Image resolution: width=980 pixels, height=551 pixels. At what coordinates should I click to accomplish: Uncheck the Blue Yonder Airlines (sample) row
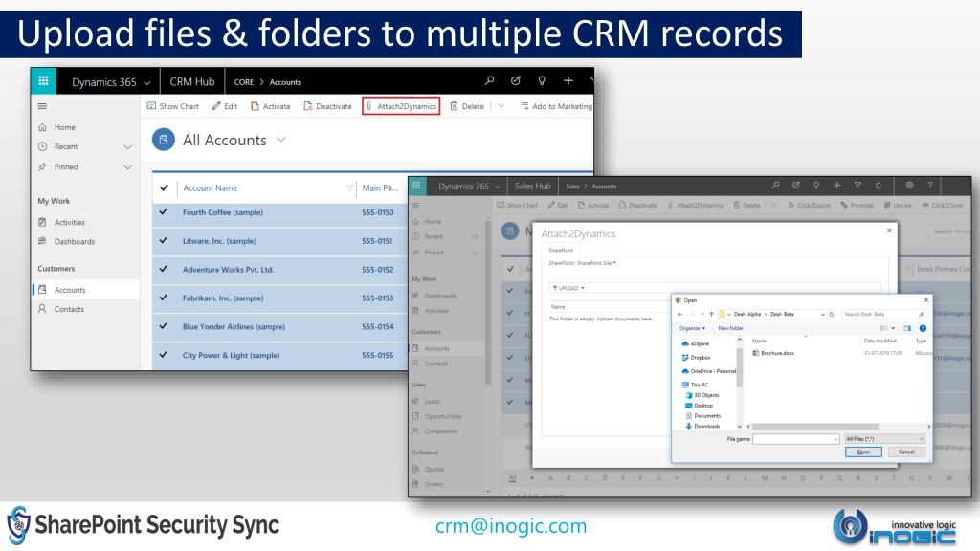pyautogui.click(x=163, y=326)
